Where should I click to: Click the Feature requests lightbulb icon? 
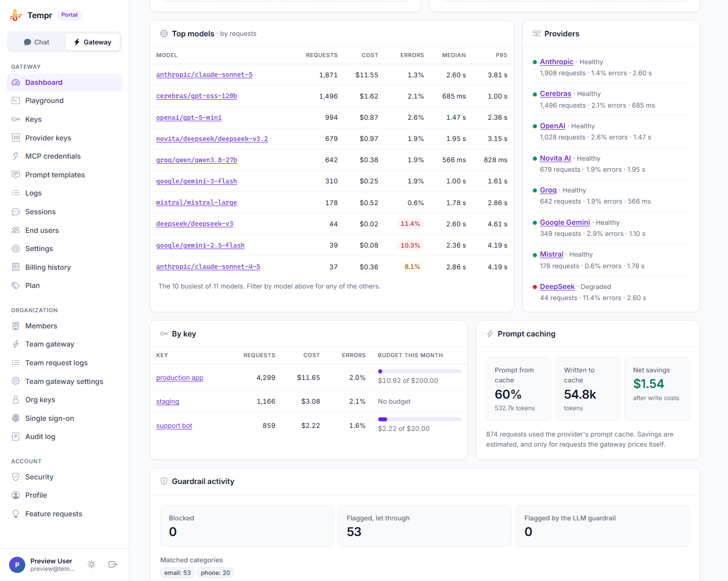16,514
